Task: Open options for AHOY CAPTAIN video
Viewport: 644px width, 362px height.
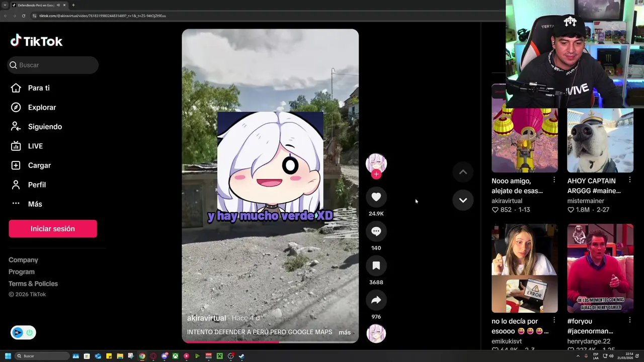Action: [x=629, y=180]
